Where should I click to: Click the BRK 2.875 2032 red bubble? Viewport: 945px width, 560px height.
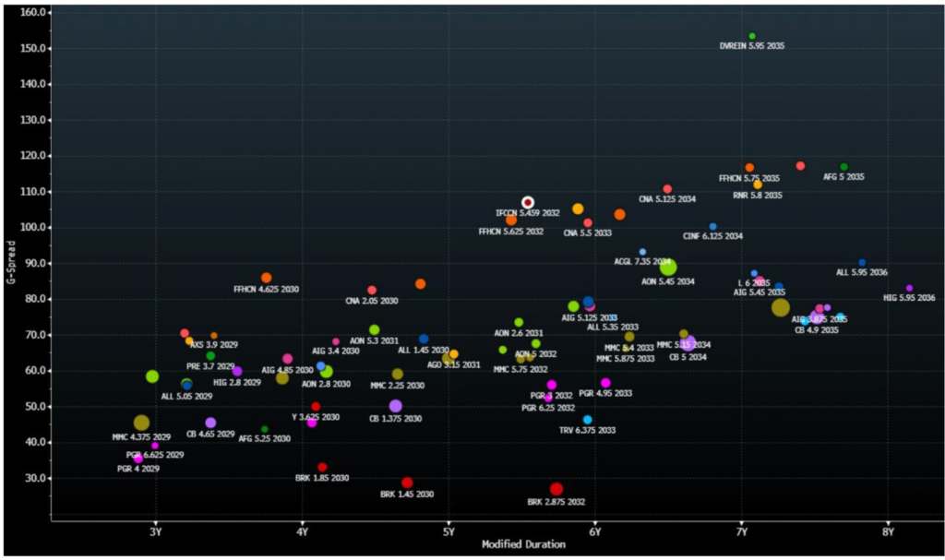(556, 489)
